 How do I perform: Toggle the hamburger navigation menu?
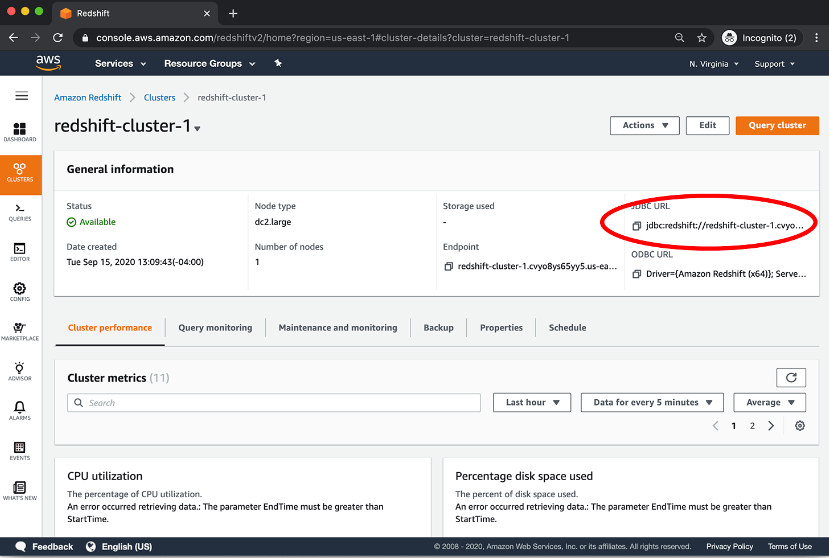point(22,96)
